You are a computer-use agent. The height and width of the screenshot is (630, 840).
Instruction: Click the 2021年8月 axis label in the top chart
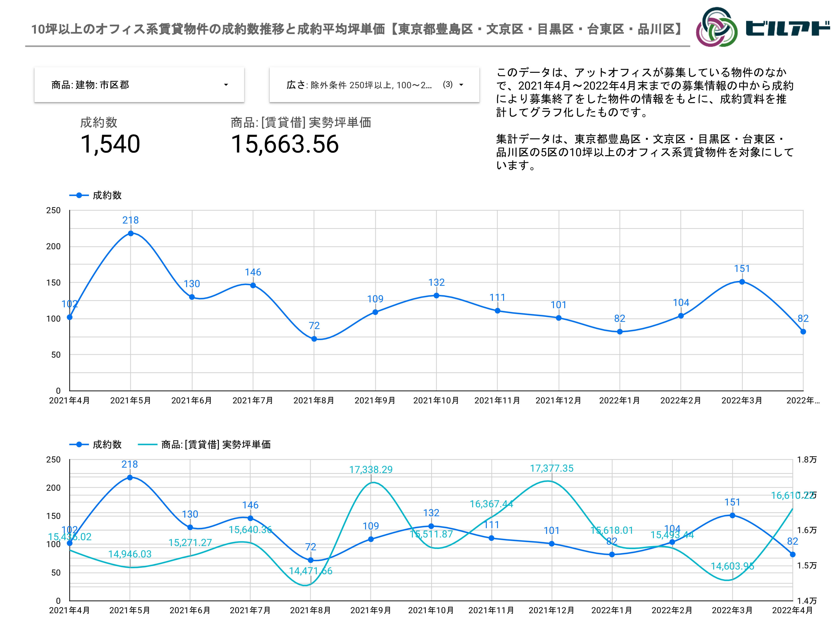[x=314, y=401]
